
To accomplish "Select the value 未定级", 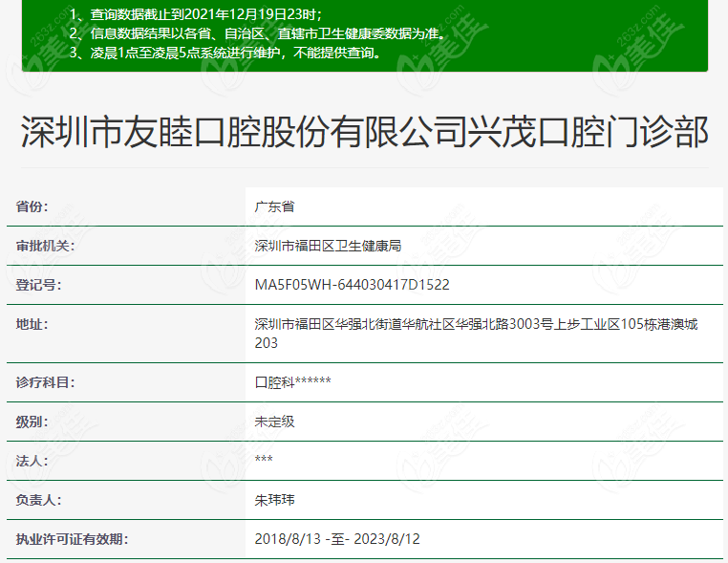I will 274,422.
